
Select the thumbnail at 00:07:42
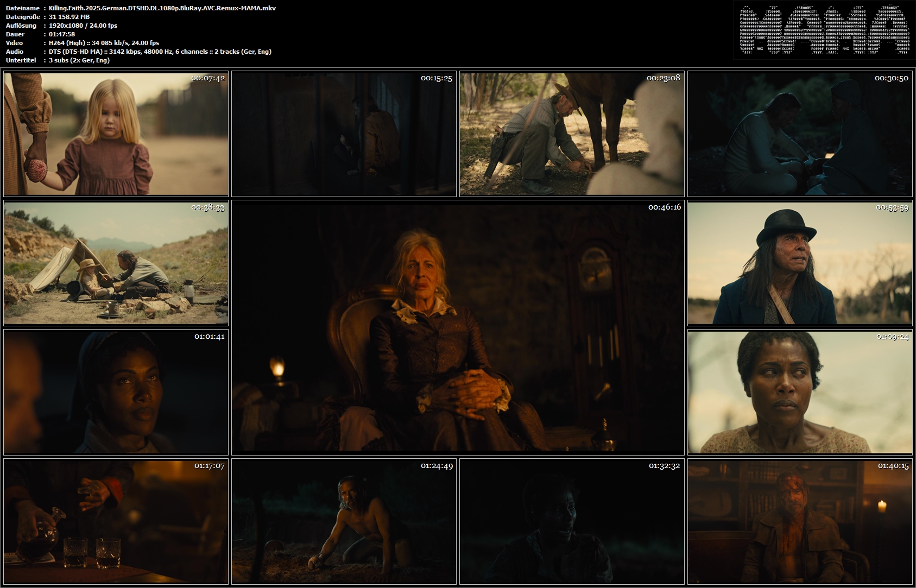[x=116, y=134]
